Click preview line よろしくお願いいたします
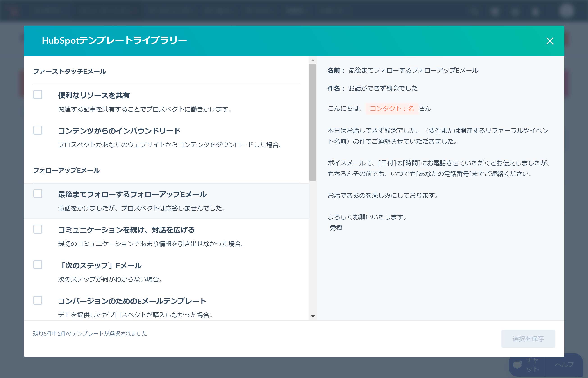 pos(368,217)
